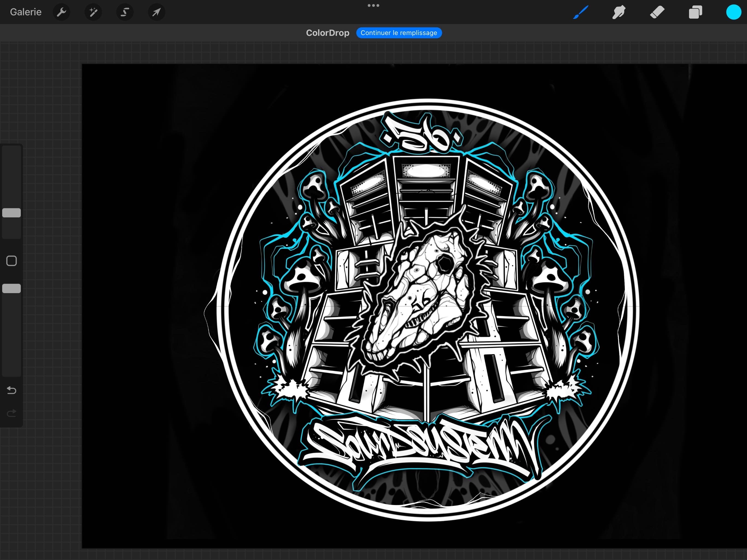Viewport: 747px width, 560px height.
Task: Click the brush size slider handle
Action: tap(11, 213)
